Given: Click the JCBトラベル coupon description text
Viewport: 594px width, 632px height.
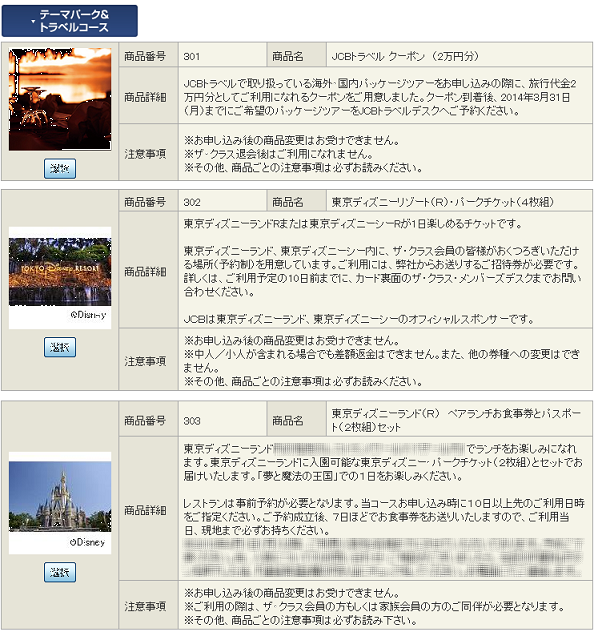Looking at the screenshot, I should point(380,97).
